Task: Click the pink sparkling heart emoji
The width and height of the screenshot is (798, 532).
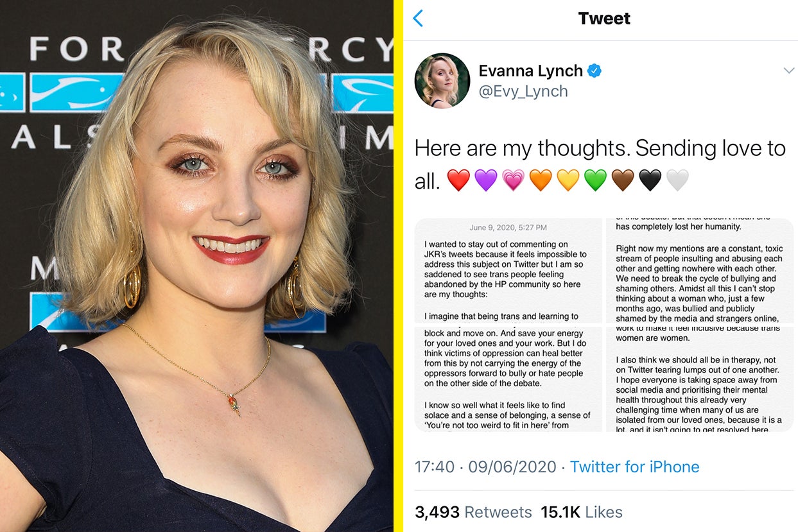Action: pyautogui.click(x=514, y=180)
